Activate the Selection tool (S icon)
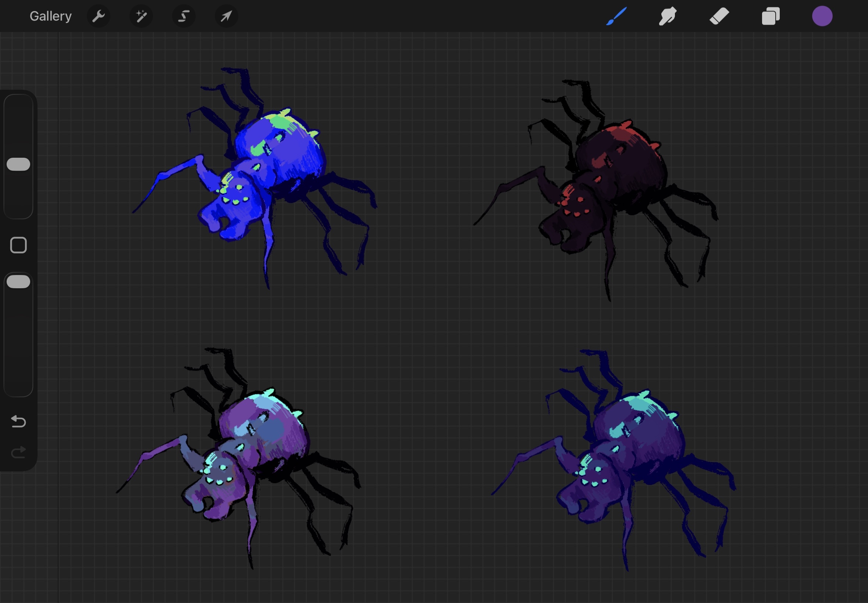This screenshot has width=868, height=603. coord(184,16)
